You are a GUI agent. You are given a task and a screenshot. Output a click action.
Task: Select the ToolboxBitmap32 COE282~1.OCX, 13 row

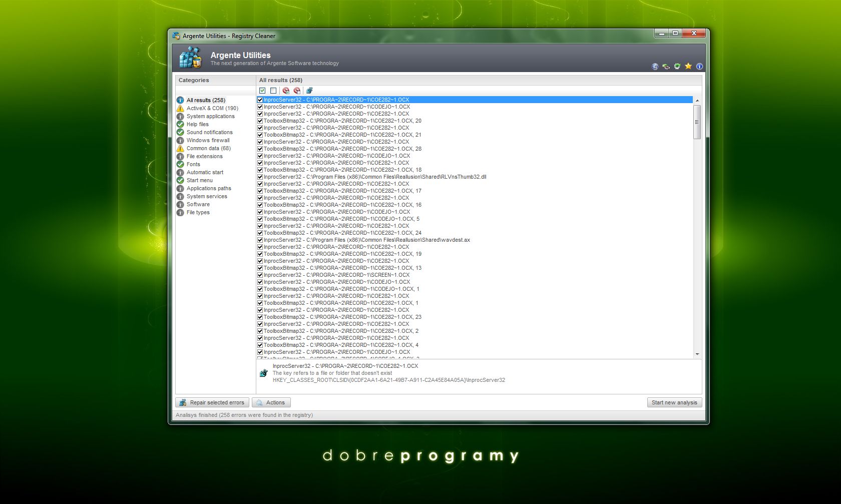(x=475, y=268)
